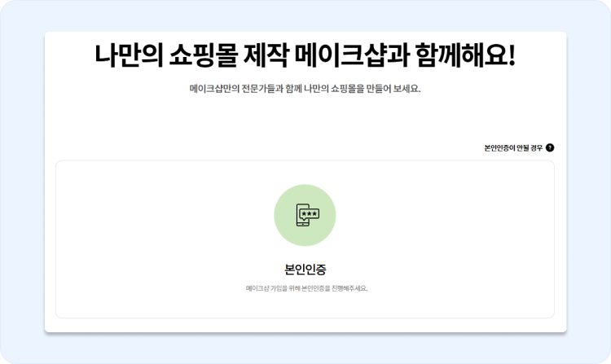Click the phone verification icon
The image size is (611, 364).
point(305,215)
